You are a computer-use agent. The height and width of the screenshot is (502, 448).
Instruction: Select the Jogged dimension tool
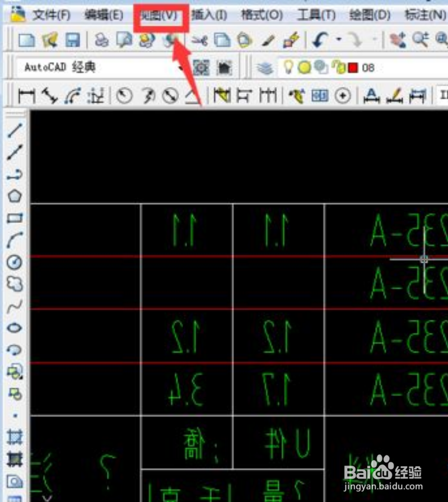point(147,96)
